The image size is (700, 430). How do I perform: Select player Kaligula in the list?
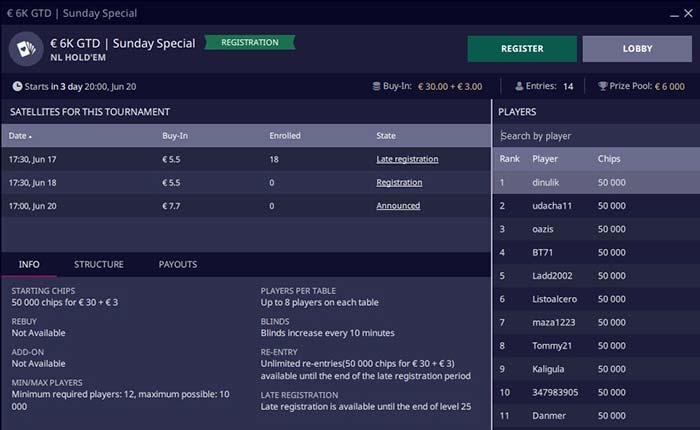click(x=596, y=368)
